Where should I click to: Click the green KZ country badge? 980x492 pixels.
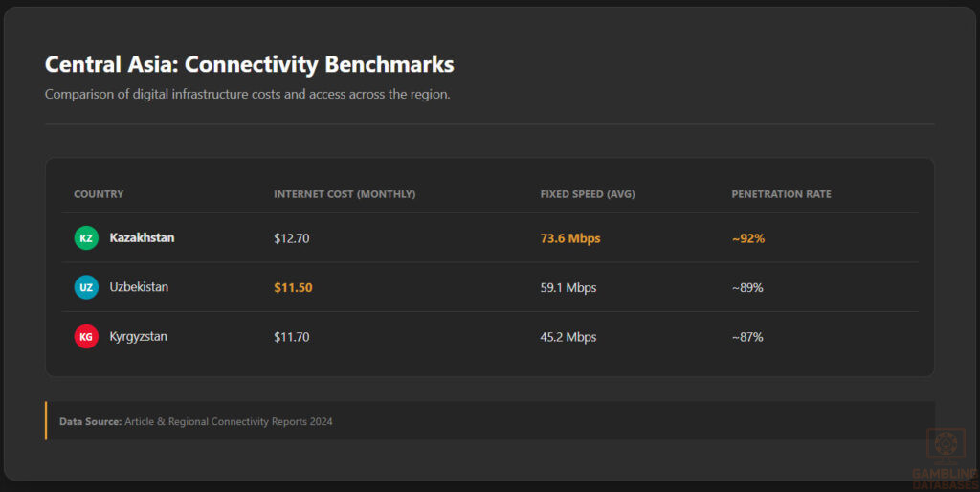(x=86, y=238)
